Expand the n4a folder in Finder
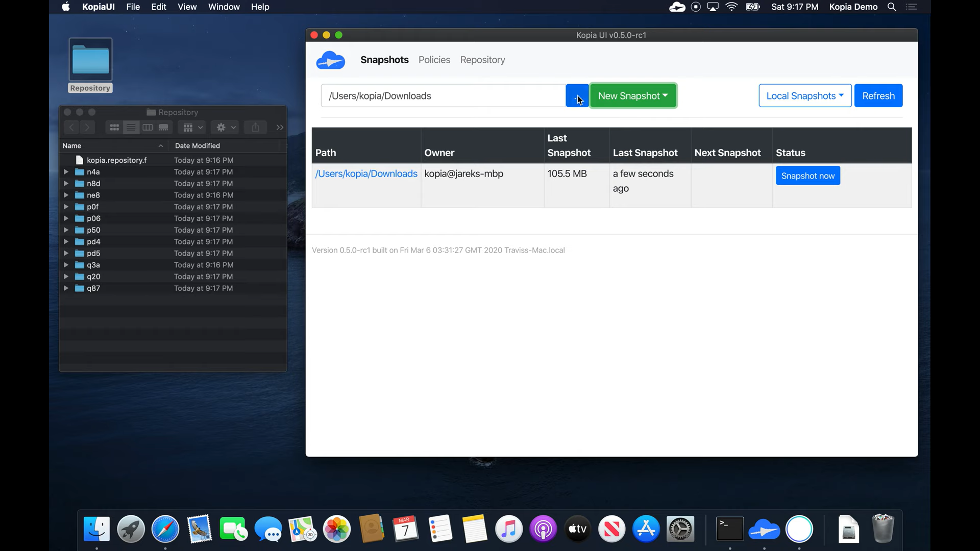Screen dimensions: 980x551 click(x=66, y=172)
